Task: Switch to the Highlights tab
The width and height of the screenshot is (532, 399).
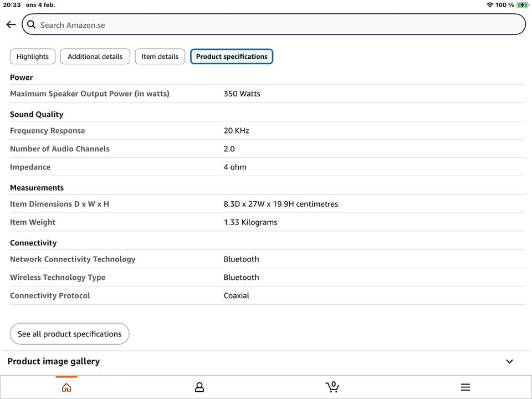Action: [x=33, y=57]
